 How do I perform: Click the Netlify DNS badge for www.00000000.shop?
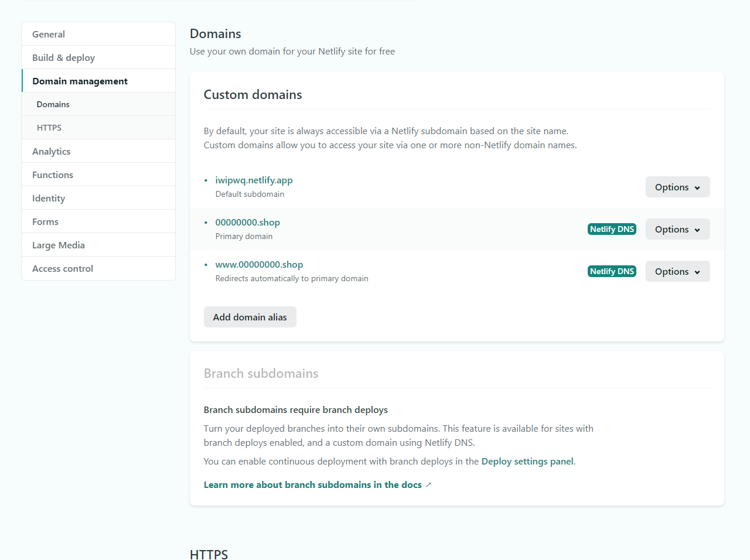point(612,271)
